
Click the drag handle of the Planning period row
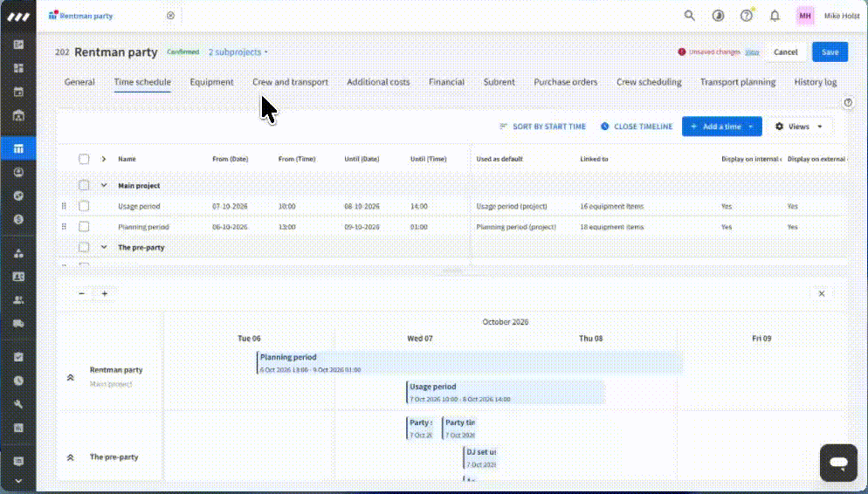(64, 226)
